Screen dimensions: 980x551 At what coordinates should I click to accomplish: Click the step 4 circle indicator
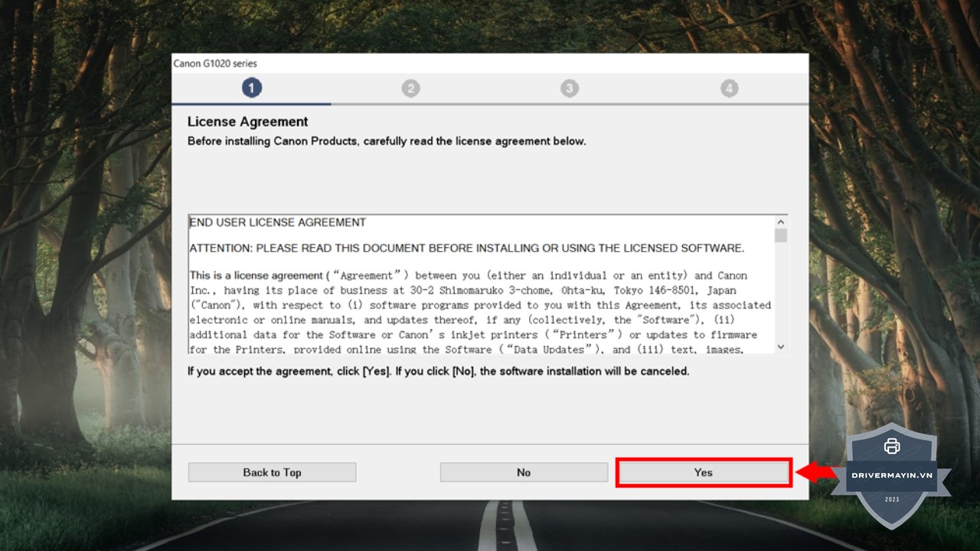coord(729,89)
